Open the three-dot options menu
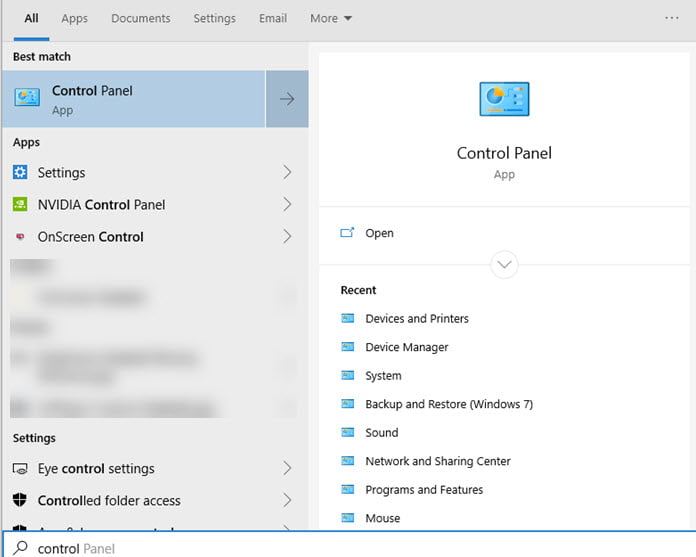Image resolution: width=696 pixels, height=557 pixels. pos(672,18)
